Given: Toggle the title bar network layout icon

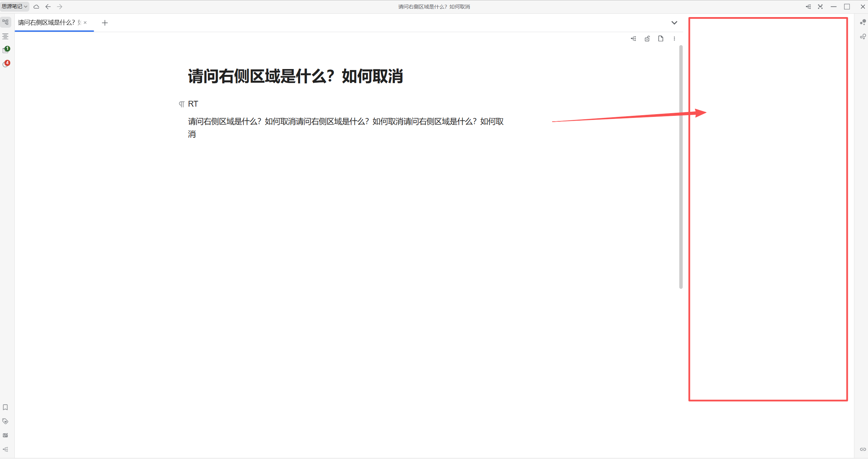Looking at the screenshot, I should coord(820,6).
